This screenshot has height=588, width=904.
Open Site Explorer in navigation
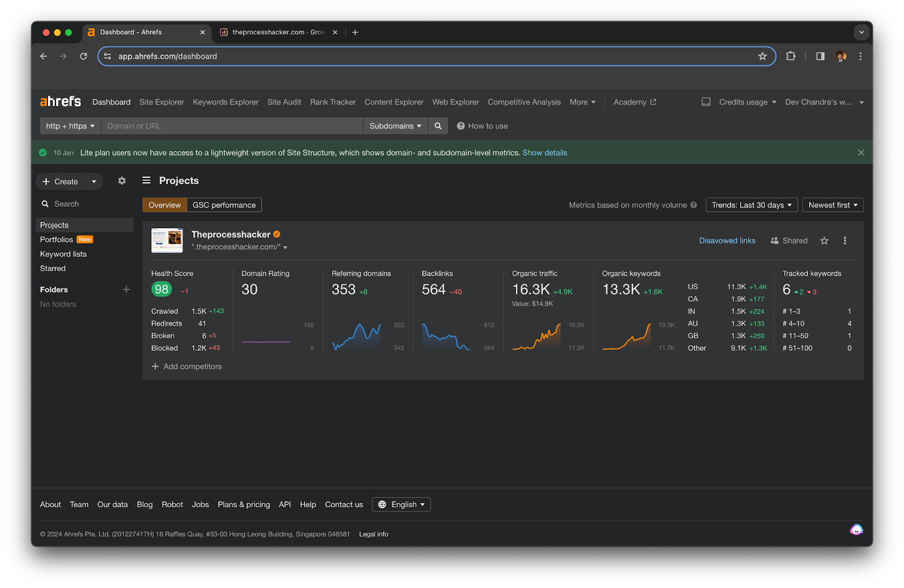[x=162, y=102]
